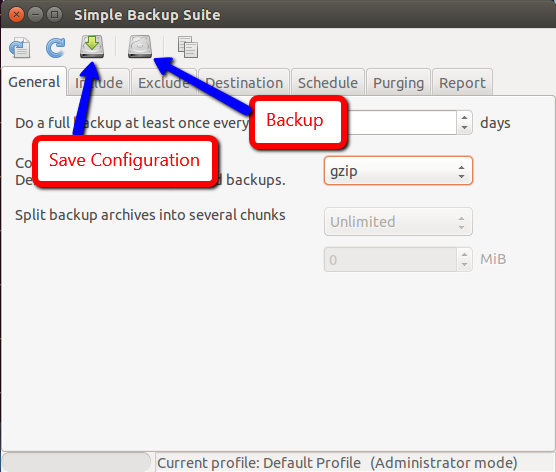
Task: Click the blue reload arrow icon
Action: click(56, 48)
